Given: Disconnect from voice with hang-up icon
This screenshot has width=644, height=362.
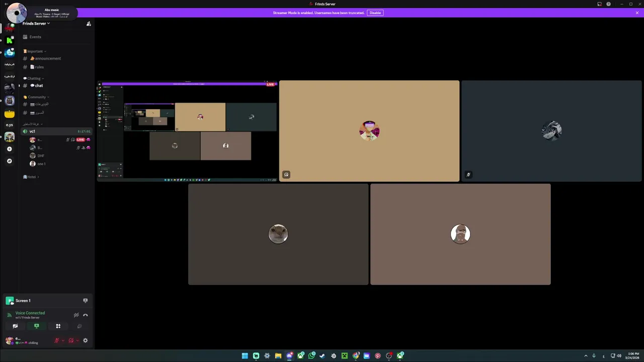Looking at the screenshot, I should pyautogui.click(x=85, y=315).
